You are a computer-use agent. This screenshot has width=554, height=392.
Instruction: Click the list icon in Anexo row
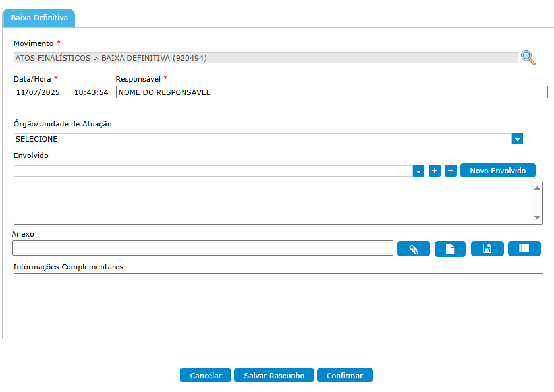[x=524, y=249]
